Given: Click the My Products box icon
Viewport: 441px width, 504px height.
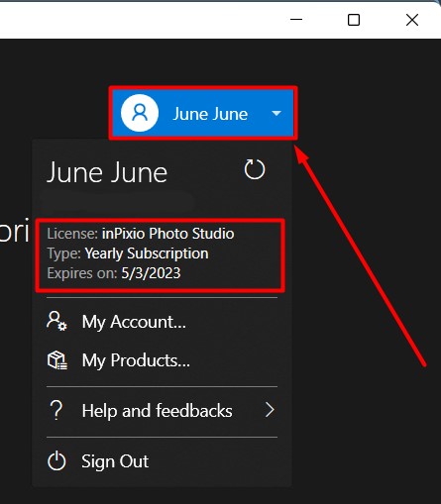Looking at the screenshot, I should pos(57,360).
